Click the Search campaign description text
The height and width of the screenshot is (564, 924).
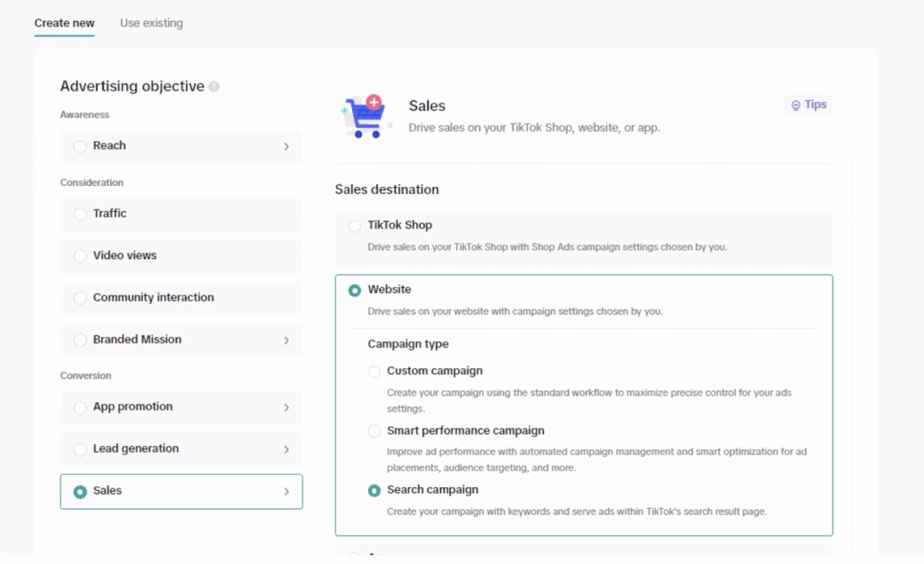577,512
